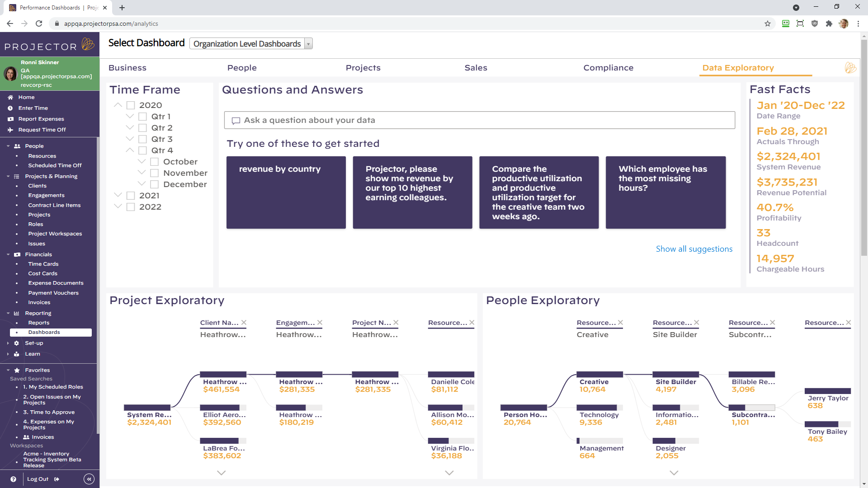Tick the October checkbox

pyautogui.click(x=154, y=162)
